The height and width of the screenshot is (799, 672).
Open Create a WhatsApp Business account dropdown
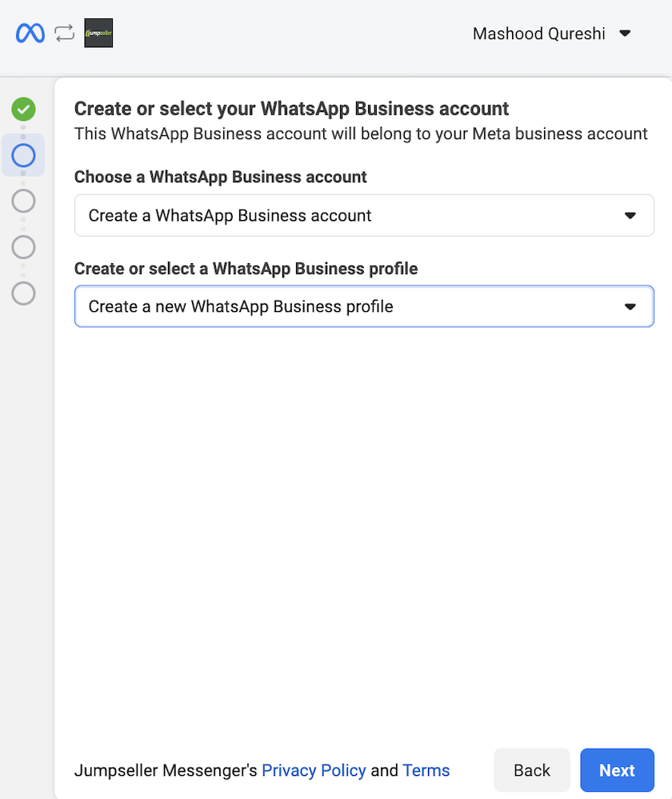[364, 216]
